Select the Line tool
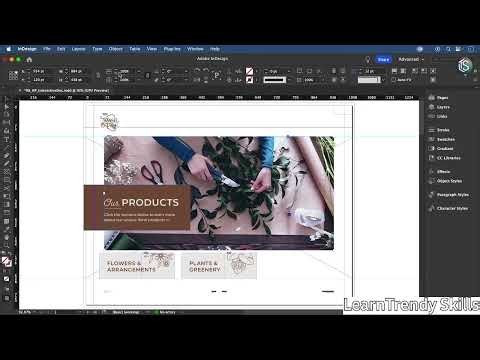This screenshot has width=480, height=360. [x=7, y=147]
